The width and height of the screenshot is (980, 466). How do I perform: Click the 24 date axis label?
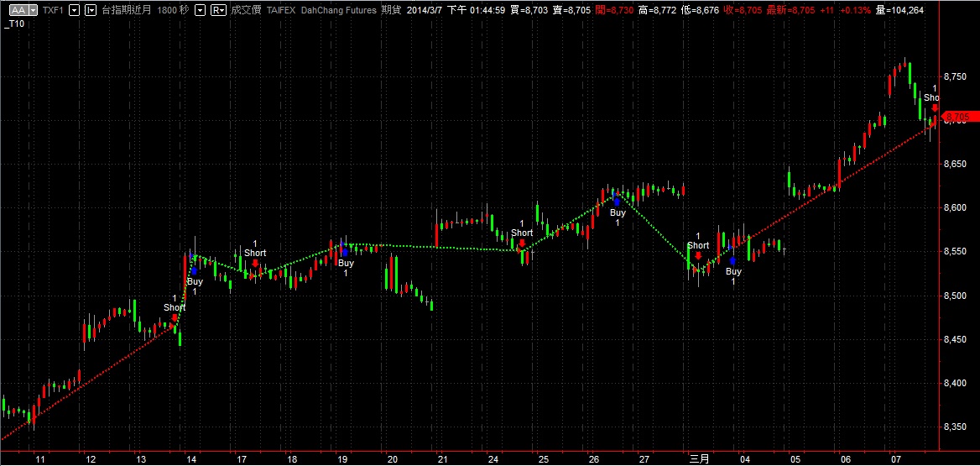point(493,459)
